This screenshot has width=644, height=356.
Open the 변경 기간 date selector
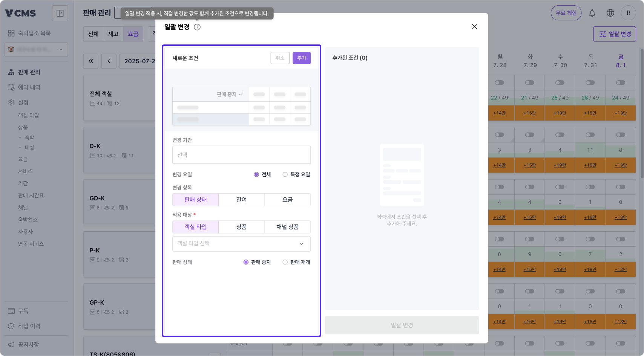(x=241, y=154)
